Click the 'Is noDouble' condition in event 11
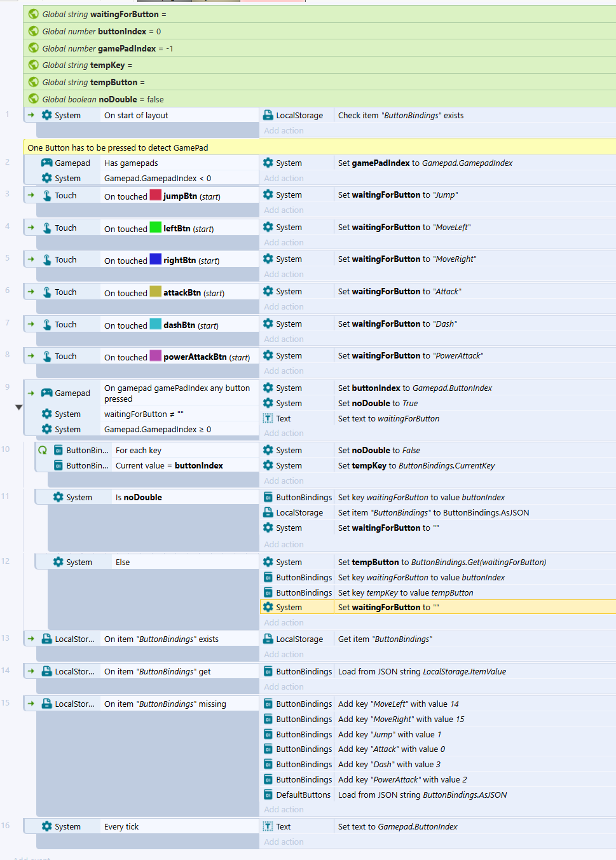The height and width of the screenshot is (860, 616). click(139, 497)
